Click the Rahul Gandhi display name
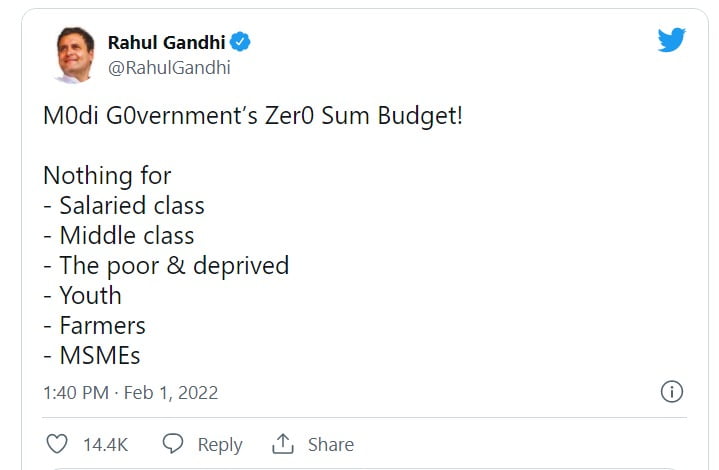Image resolution: width=719 pixels, height=470 pixels. 165,43
